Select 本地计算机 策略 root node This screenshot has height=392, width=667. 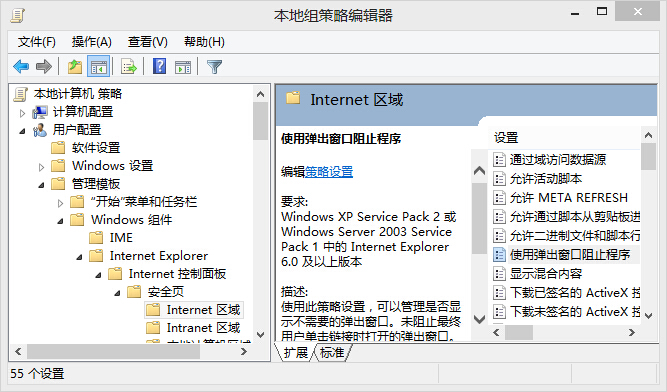pyautogui.click(x=78, y=94)
